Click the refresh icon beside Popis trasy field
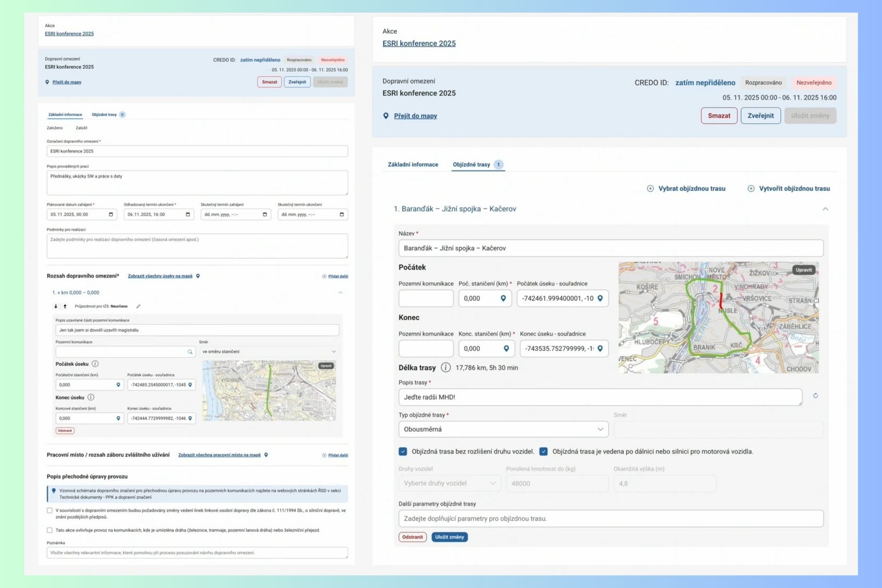882x588 pixels. 816,396
